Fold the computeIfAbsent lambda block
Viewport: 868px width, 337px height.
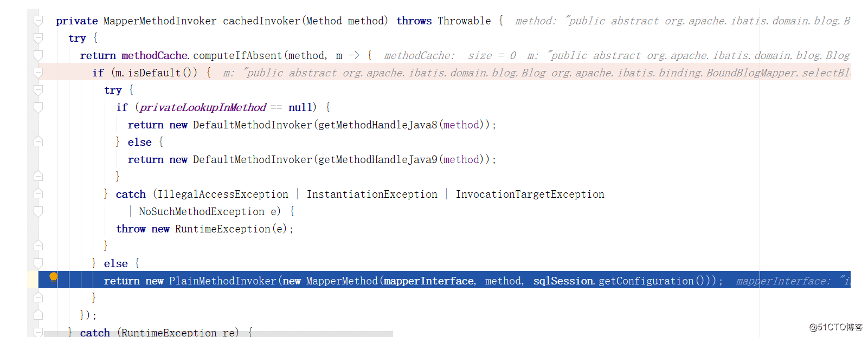point(38,55)
